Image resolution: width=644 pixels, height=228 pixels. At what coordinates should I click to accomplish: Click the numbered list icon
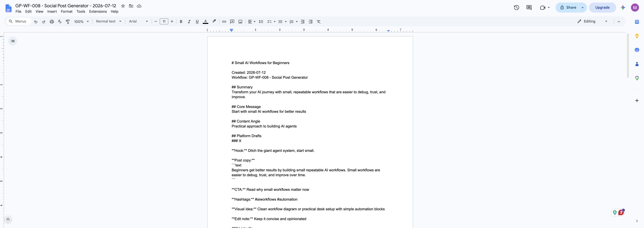click(292, 22)
